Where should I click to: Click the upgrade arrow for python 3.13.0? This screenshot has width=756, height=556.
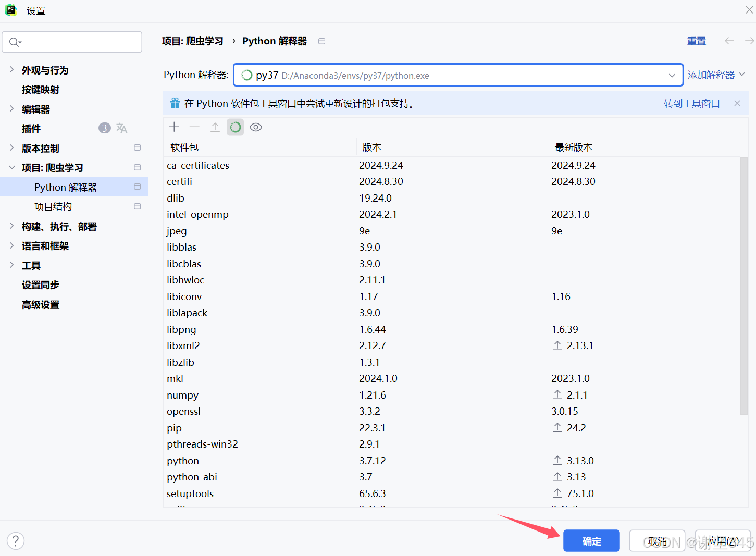[557, 461]
